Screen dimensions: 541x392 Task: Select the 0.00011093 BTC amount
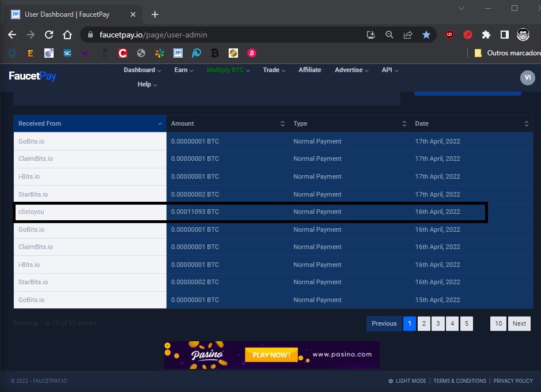(195, 212)
